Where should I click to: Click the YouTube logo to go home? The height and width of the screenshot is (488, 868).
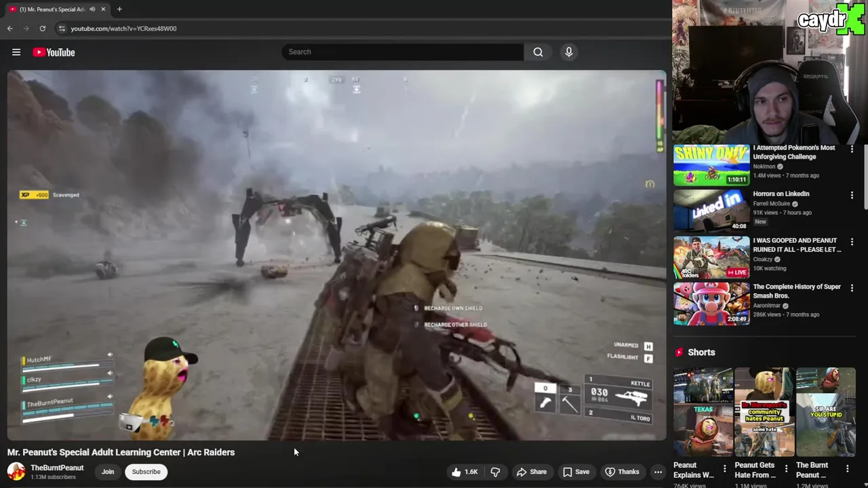[54, 52]
